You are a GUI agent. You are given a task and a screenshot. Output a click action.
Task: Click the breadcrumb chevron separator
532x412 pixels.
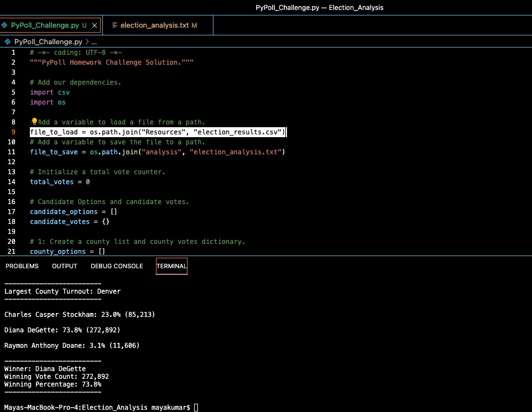[87, 41]
